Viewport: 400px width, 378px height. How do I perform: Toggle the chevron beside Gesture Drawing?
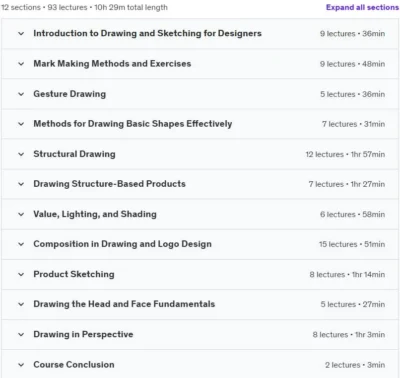(21, 94)
